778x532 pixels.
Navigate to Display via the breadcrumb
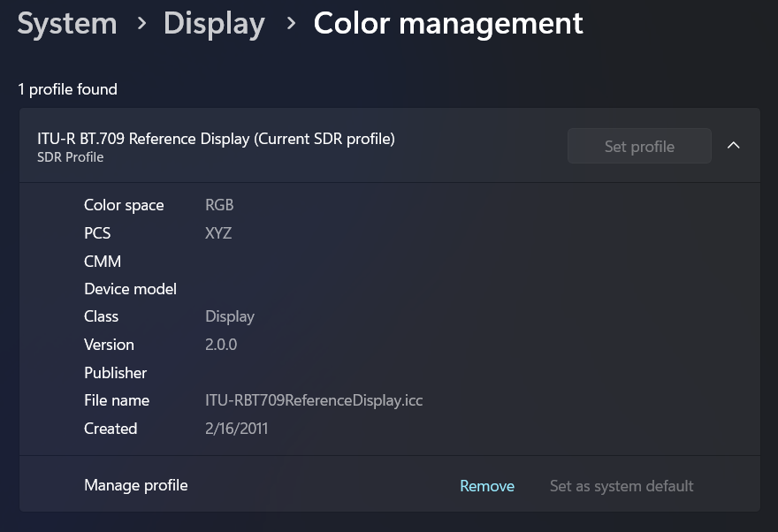tap(214, 23)
